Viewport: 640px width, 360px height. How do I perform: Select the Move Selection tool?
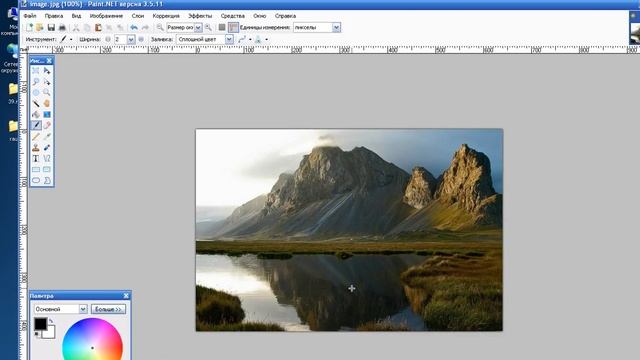47,82
